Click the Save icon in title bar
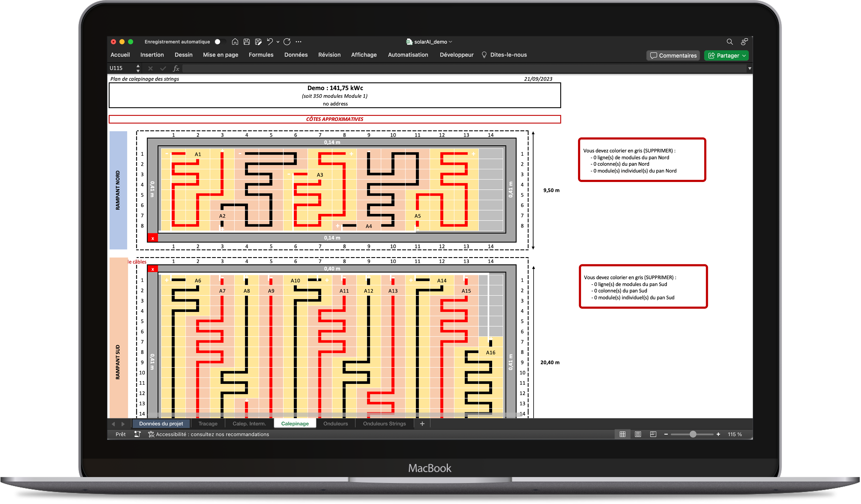The image size is (861, 504). (x=246, y=42)
